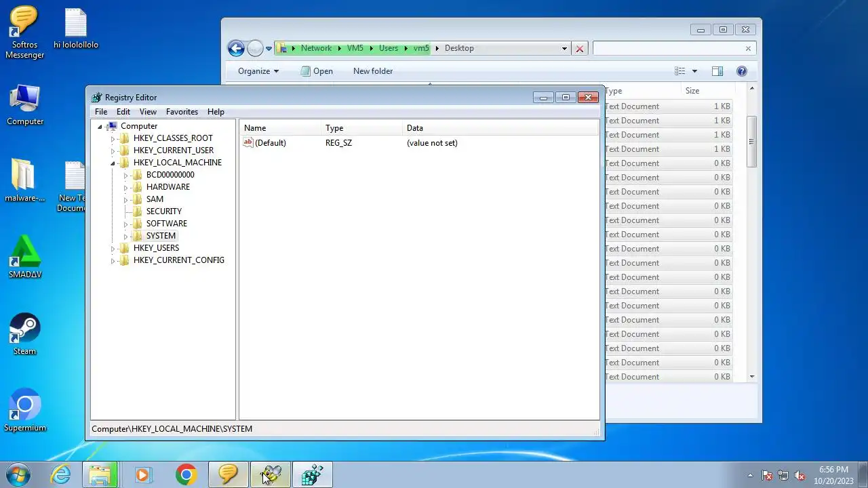The height and width of the screenshot is (488, 868).
Task: Select the SAM folder icon
Action: pyautogui.click(x=137, y=199)
